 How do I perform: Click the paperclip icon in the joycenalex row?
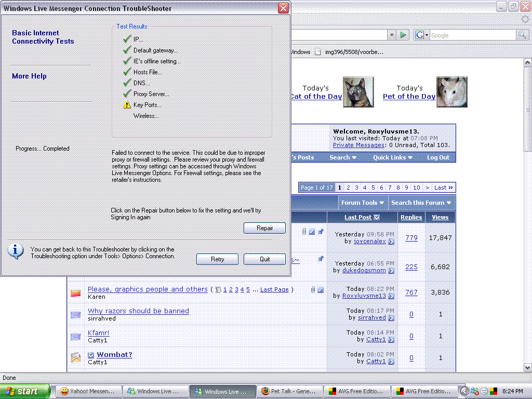click(x=304, y=232)
